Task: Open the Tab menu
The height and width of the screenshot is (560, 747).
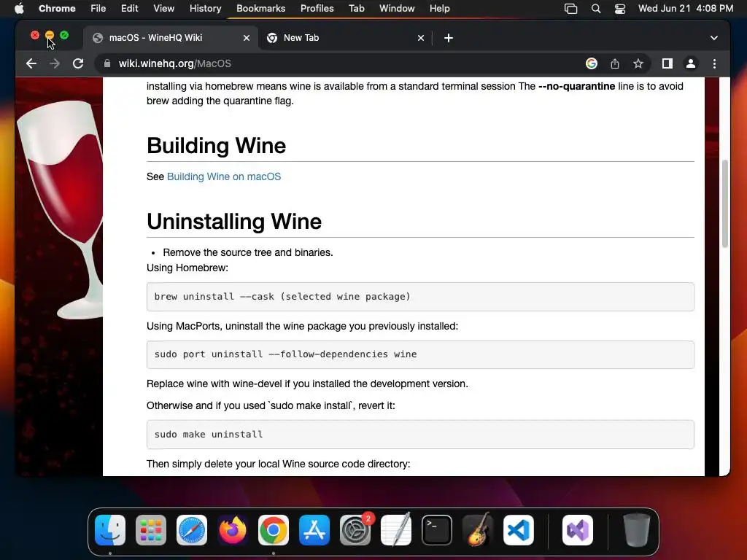Action: click(356, 8)
